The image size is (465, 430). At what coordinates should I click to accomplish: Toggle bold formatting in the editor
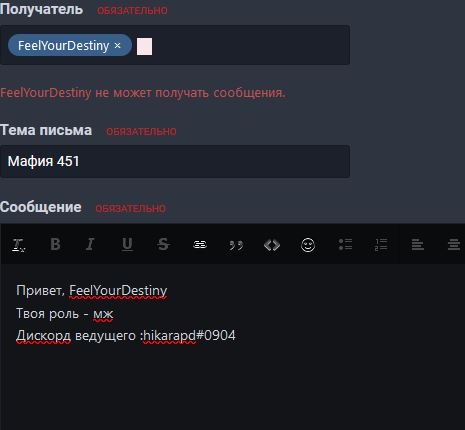pos(55,244)
